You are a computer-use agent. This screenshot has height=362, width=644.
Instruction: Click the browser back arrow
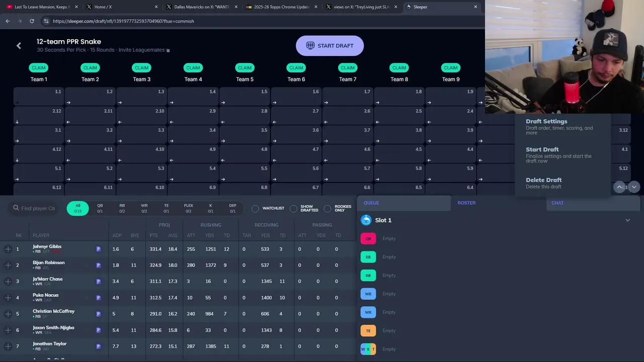pos(8,21)
